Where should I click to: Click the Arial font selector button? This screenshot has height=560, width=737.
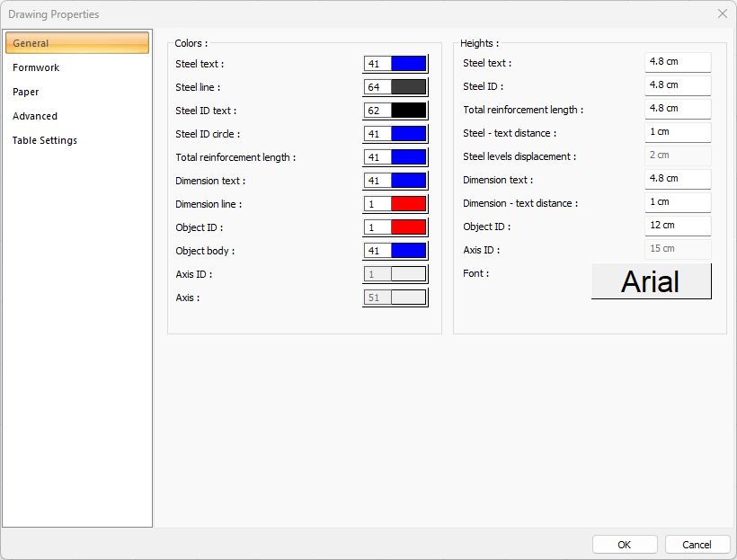coord(651,281)
